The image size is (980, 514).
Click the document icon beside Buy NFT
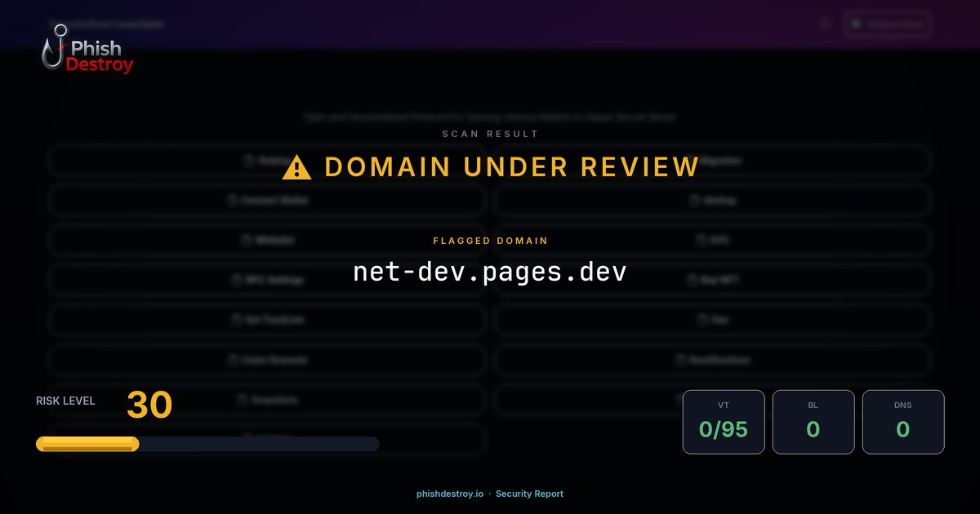tap(690, 280)
